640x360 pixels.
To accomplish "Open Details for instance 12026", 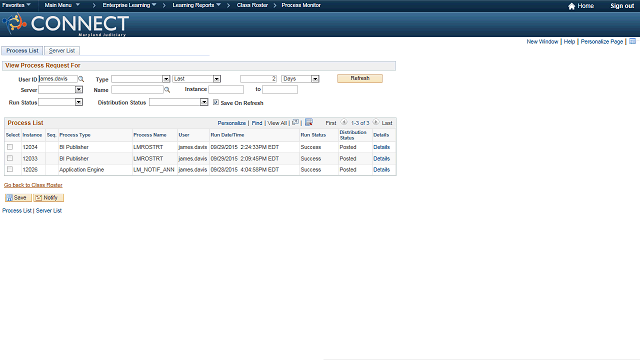I will tap(382, 169).
